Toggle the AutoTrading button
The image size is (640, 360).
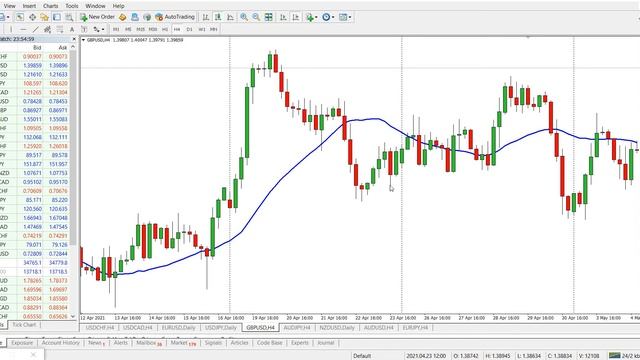pos(175,17)
